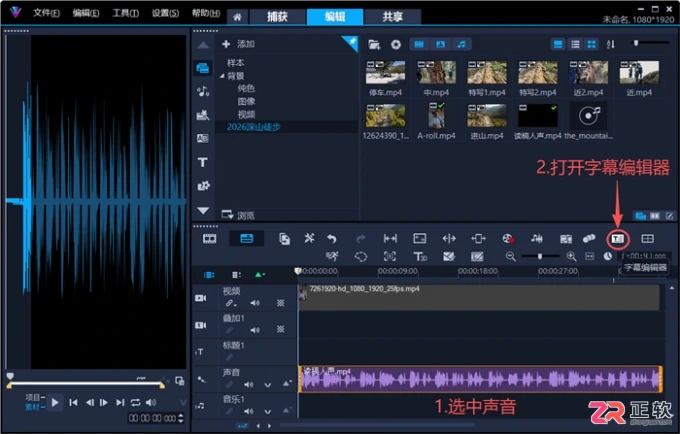Toggle repeat playback loop
Screen dimensions: 680x434
135,403
